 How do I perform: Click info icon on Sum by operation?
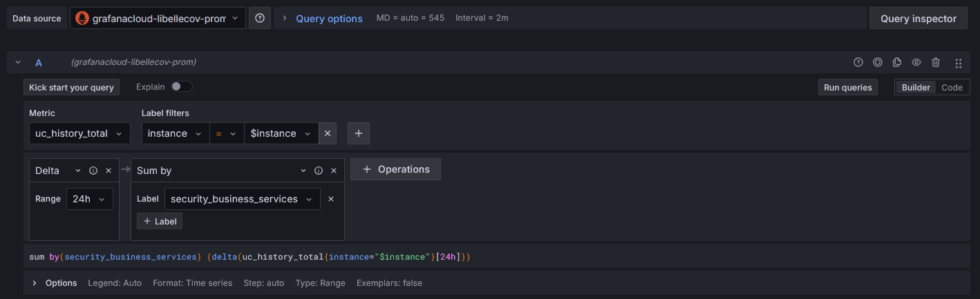pos(319,171)
